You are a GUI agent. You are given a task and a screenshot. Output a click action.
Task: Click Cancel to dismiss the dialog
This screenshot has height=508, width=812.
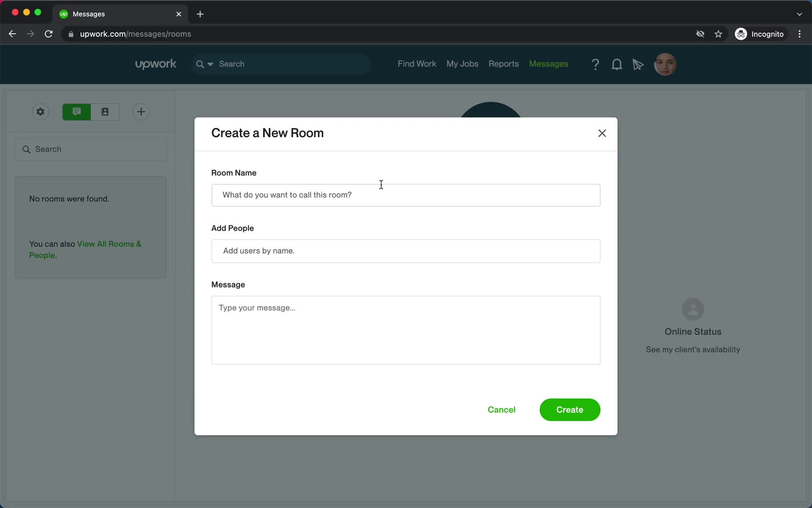(502, 409)
